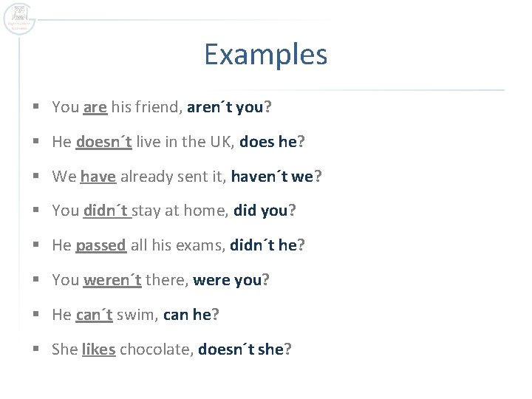532x399 pixels.
Task: Select the bold tag 'didn´t he'
Action: pos(263,245)
